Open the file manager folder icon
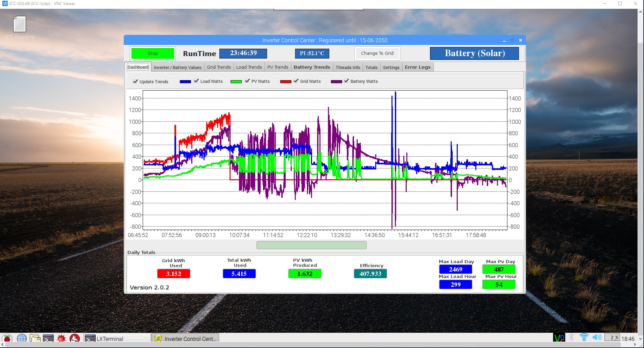The image size is (644, 348). point(35,338)
